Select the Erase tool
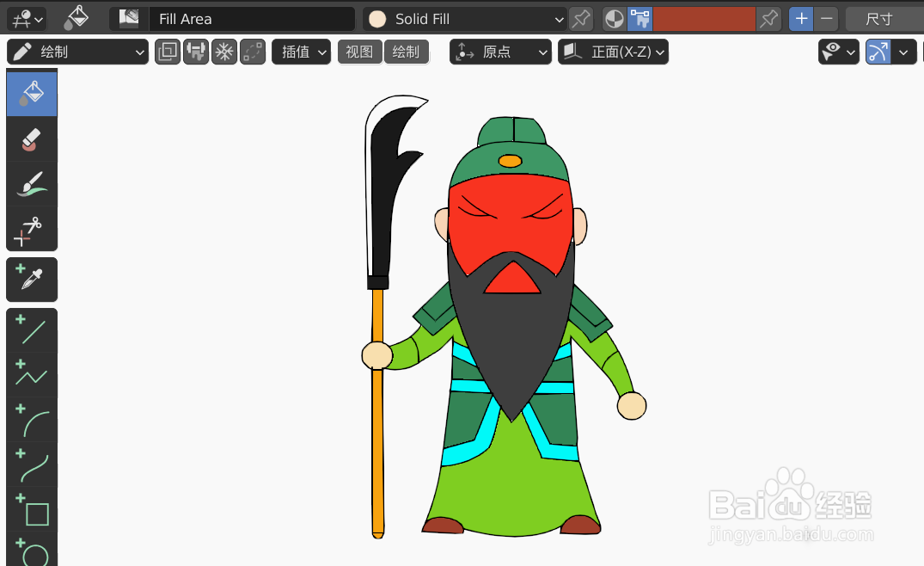This screenshot has width=924, height=566. [32, 139]
